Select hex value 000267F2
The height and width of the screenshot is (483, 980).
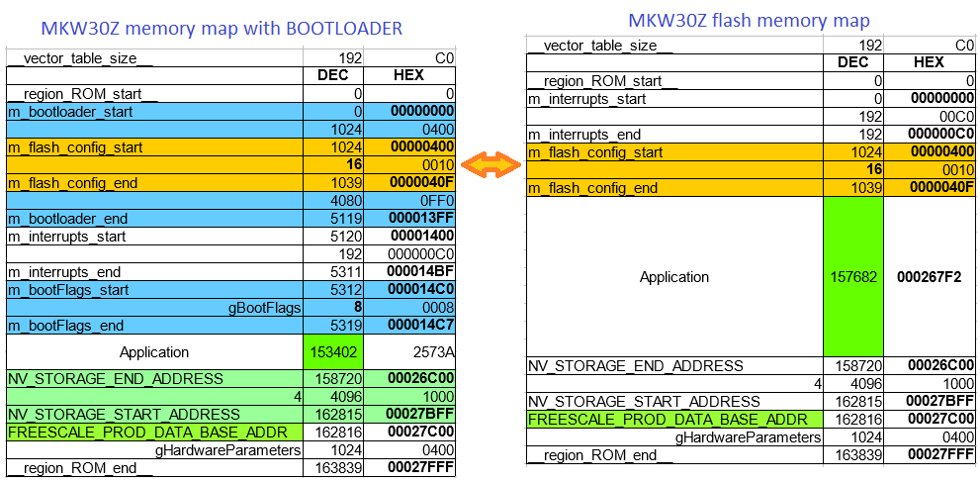coord(930,276)
